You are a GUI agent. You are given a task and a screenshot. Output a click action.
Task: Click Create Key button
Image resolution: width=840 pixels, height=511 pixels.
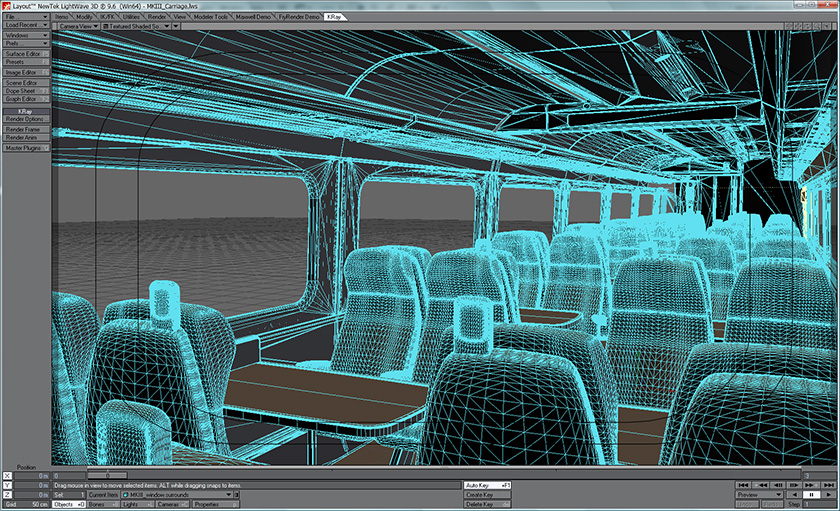490,494
